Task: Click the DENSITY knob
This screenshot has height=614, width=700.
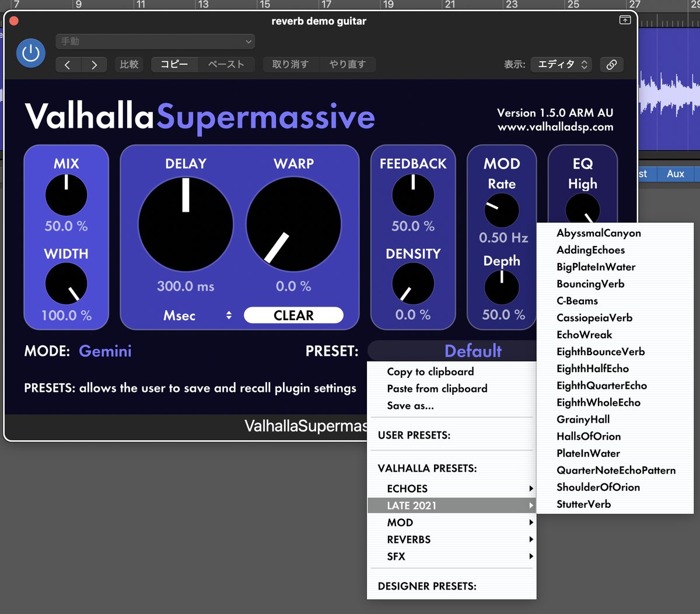Action: click(x=413, y=284)
